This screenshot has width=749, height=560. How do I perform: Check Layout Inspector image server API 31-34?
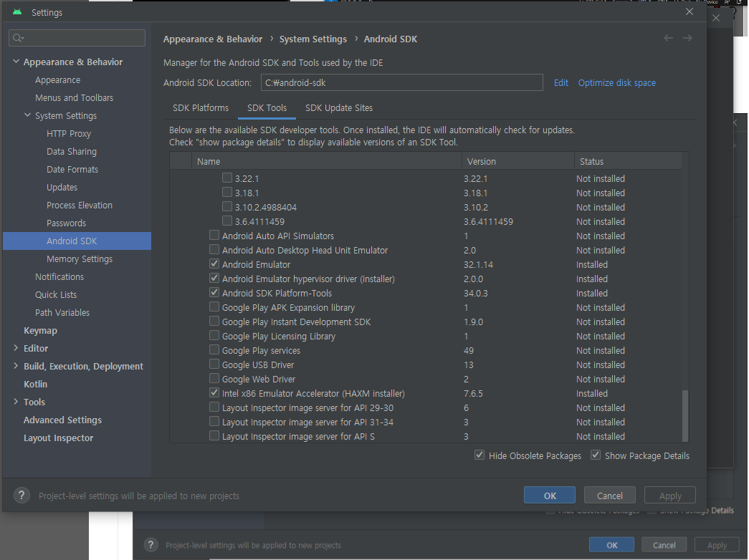click(214, 422)
